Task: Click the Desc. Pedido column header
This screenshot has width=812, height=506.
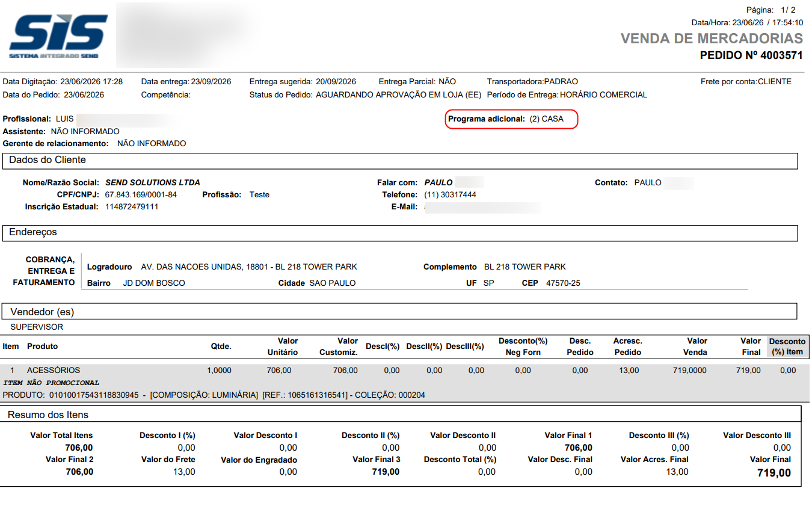Action: point(580,347)
